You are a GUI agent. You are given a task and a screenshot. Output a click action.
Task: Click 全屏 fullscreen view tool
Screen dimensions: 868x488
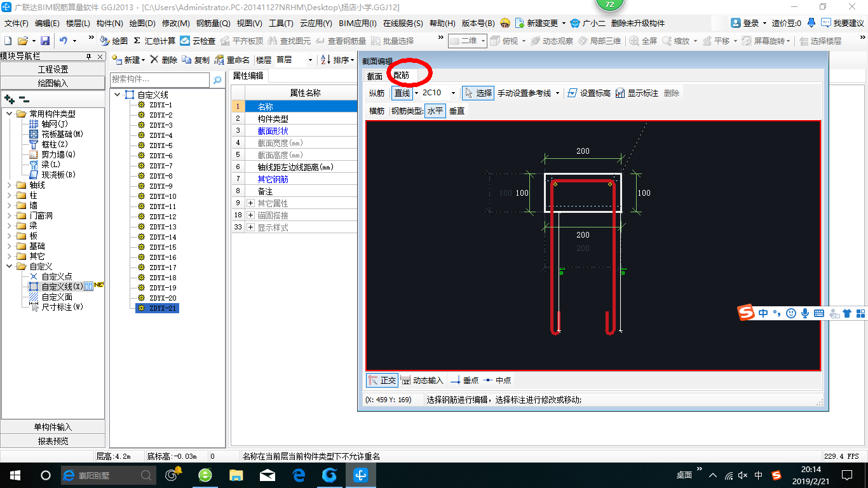click(x=644, y=41)
